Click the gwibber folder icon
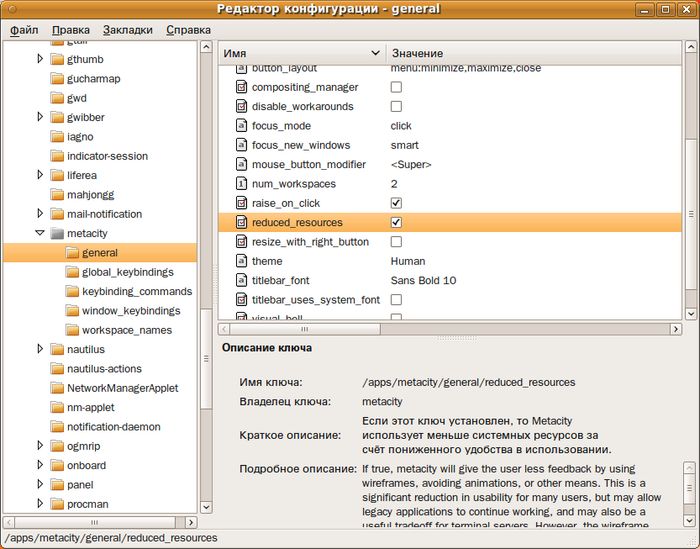Image resolution: width=700 pixels, height=549 pixels. (57, 117)
